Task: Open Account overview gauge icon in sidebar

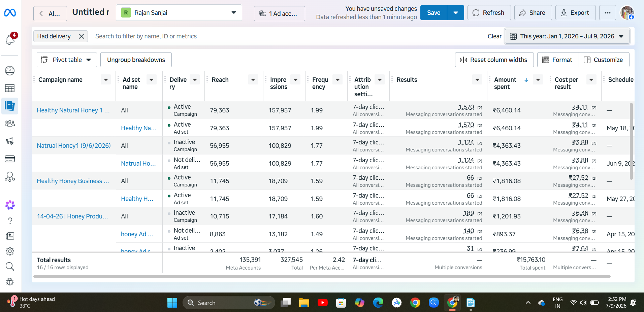Action: 10,71
